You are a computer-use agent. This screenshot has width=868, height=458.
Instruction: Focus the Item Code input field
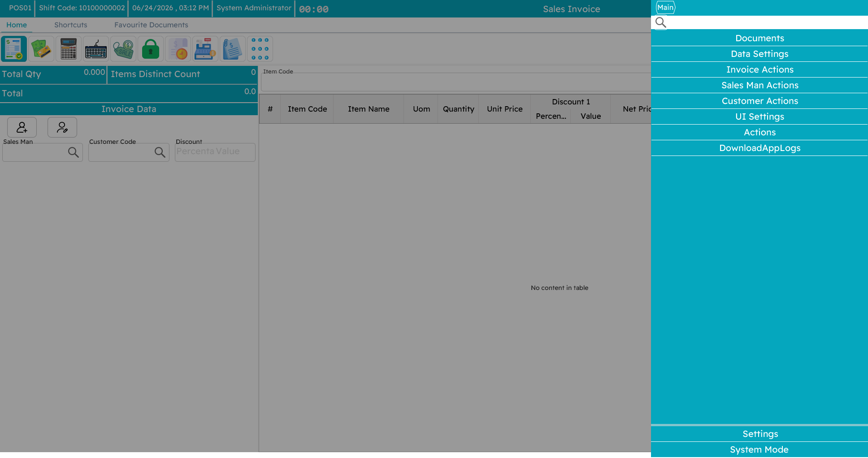point(456,82)
